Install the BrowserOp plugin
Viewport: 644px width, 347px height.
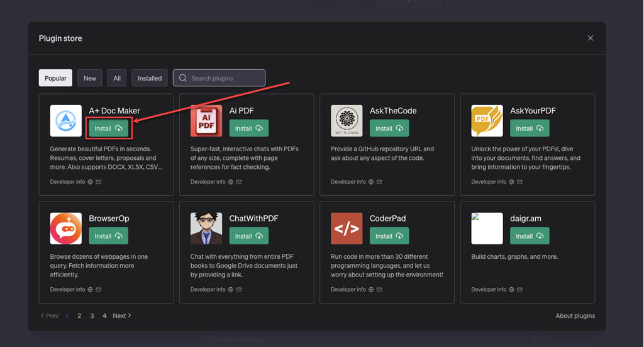pos(108,236)
